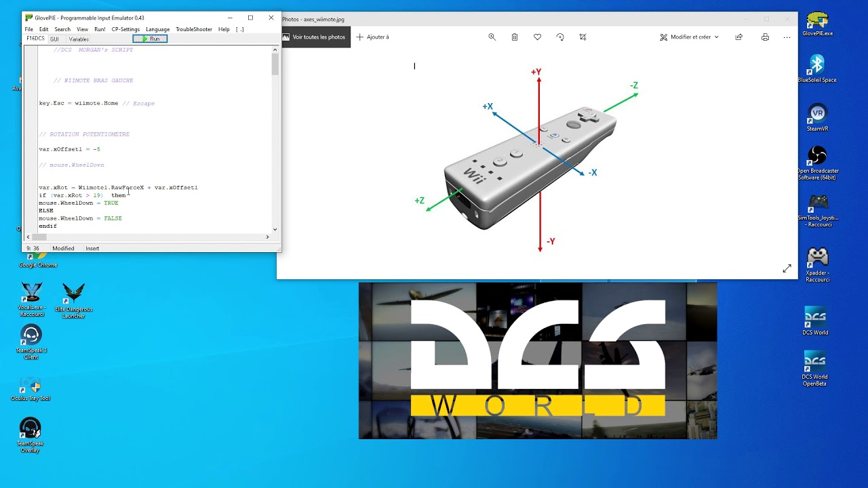Click the DCS World logo image

click(x=538, y=361)
